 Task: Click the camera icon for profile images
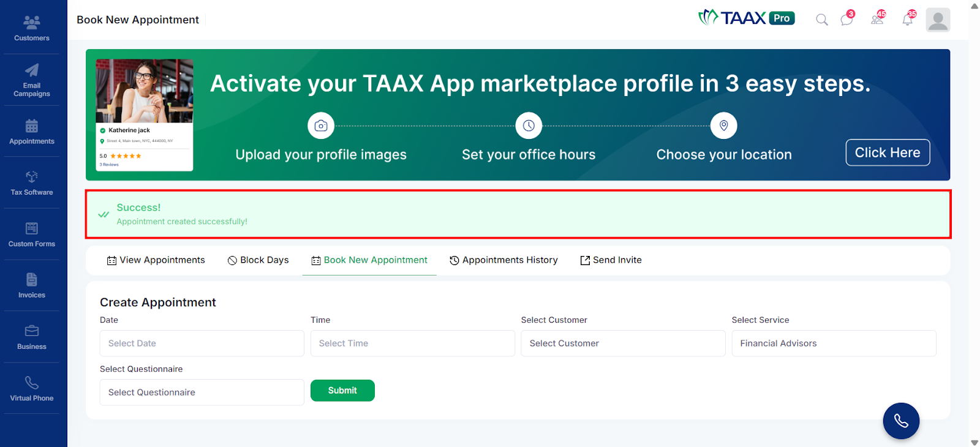click(321, 126)
